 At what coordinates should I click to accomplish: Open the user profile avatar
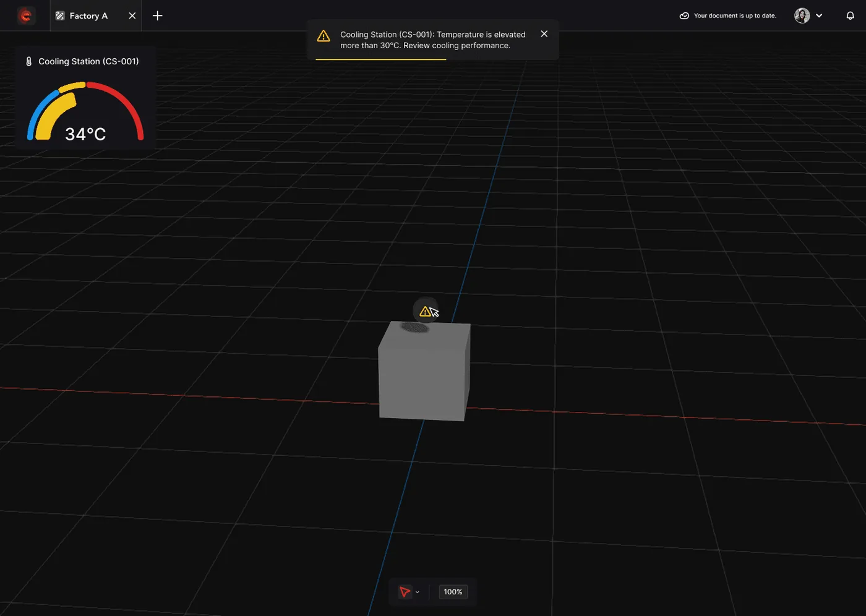802,16
